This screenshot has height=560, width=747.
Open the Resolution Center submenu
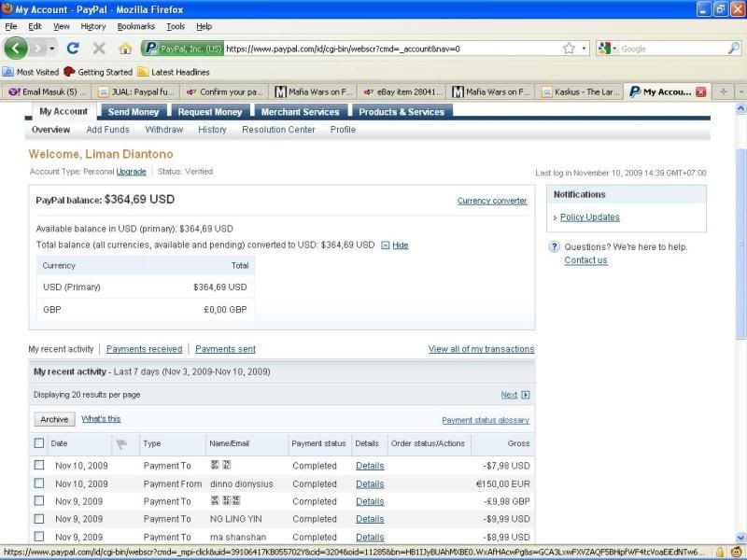point(278,130)
